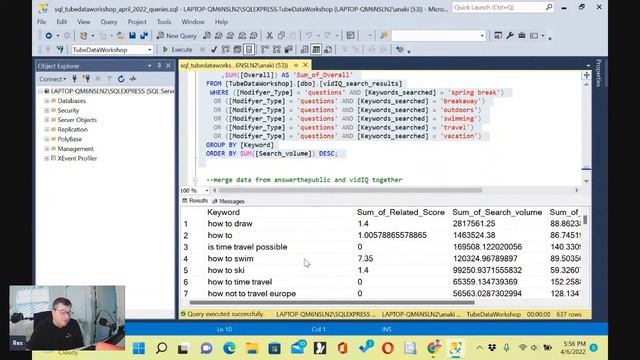Open Microsoft Edge from the taskbar

click(229, 348)
